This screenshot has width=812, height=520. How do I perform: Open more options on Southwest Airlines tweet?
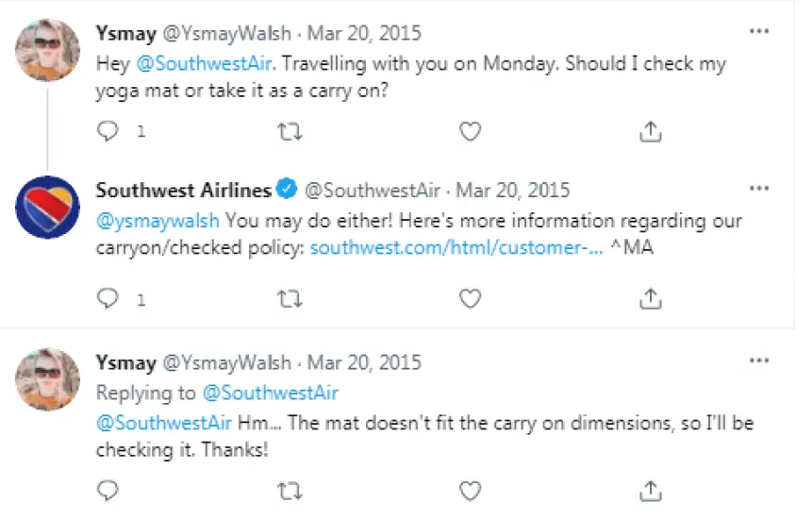(x=759, y=188)
